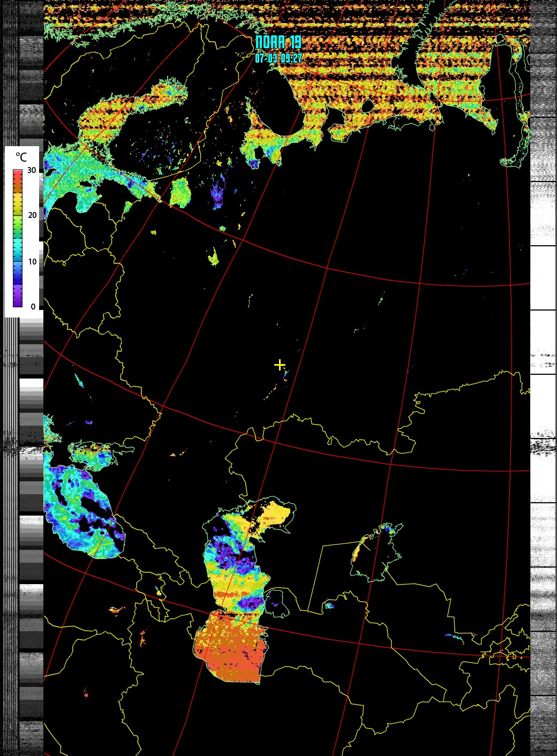Click the °C unit label in legend
This screenshot has width=557, height=756.
click(21, 157)
